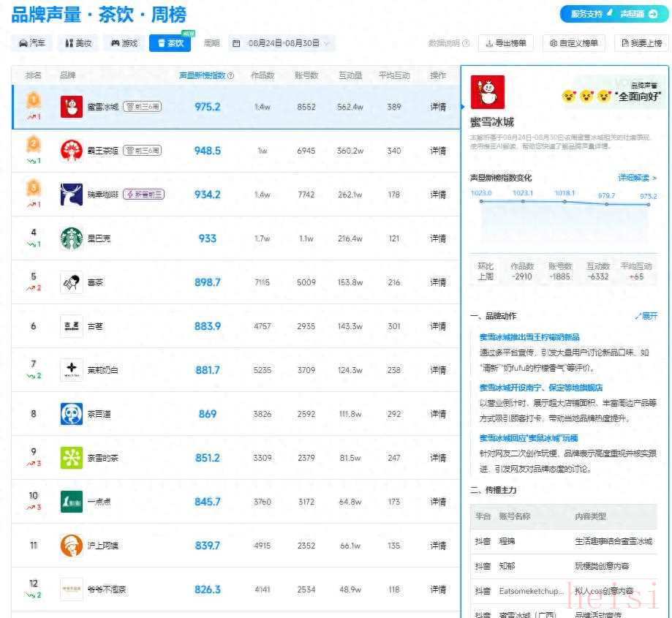Sort by the 声量新榜指数 column header
Image resolution: width=672 pixels, height=618 pixels.
pyautogui.click(x=203, y=75)
